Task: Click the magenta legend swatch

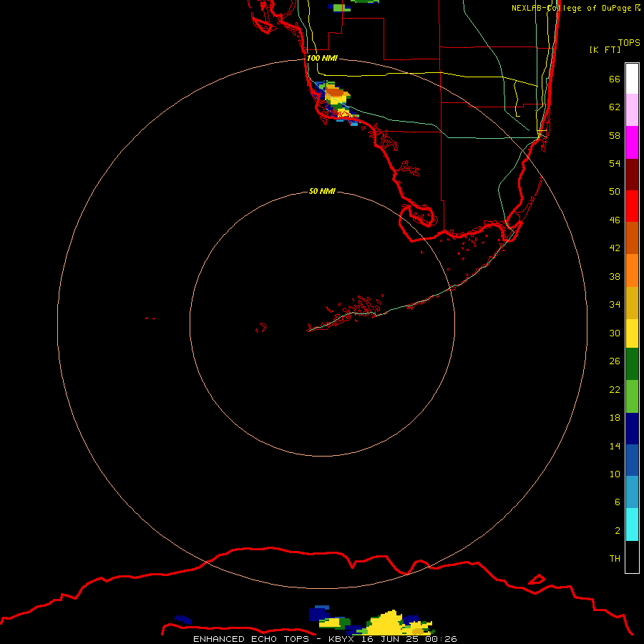Action: (632, 142)
